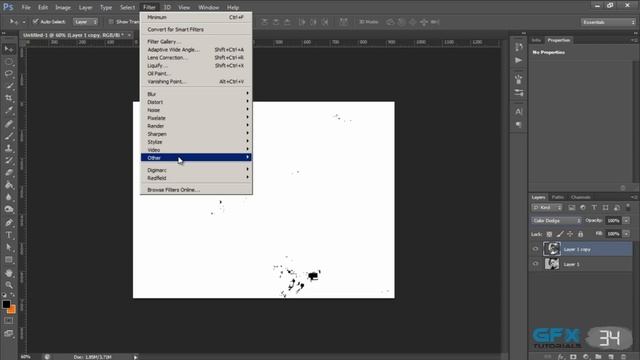Image resolution: width=640 pixels, height=360 pixels.
Task: Toggle Lock transparent pixels
Action: point(549,234)
